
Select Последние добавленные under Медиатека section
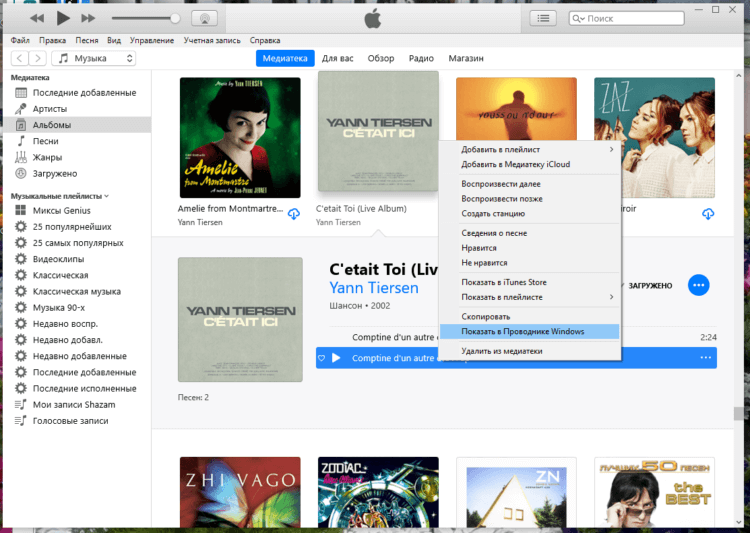pyautogui.click(x=77, y=93)
